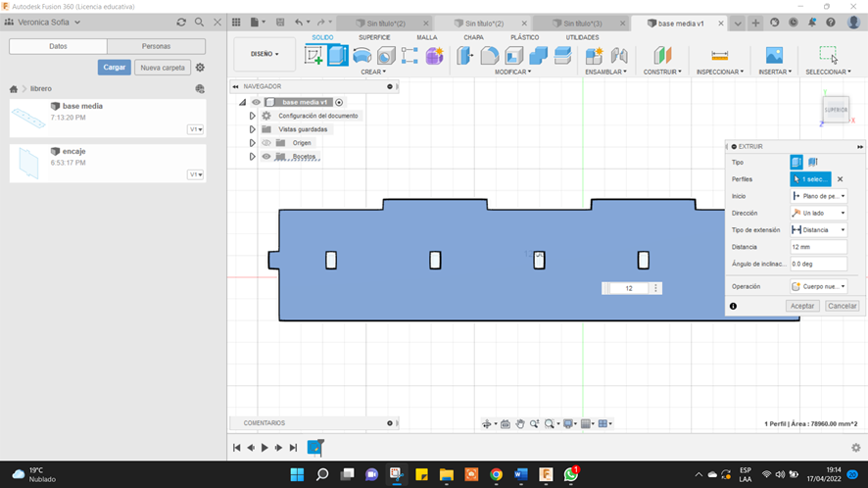Image resolution: width=868 pixels, height=488 pixels.
Task: Toggle visibility of Origen folder
Action: 266,143
